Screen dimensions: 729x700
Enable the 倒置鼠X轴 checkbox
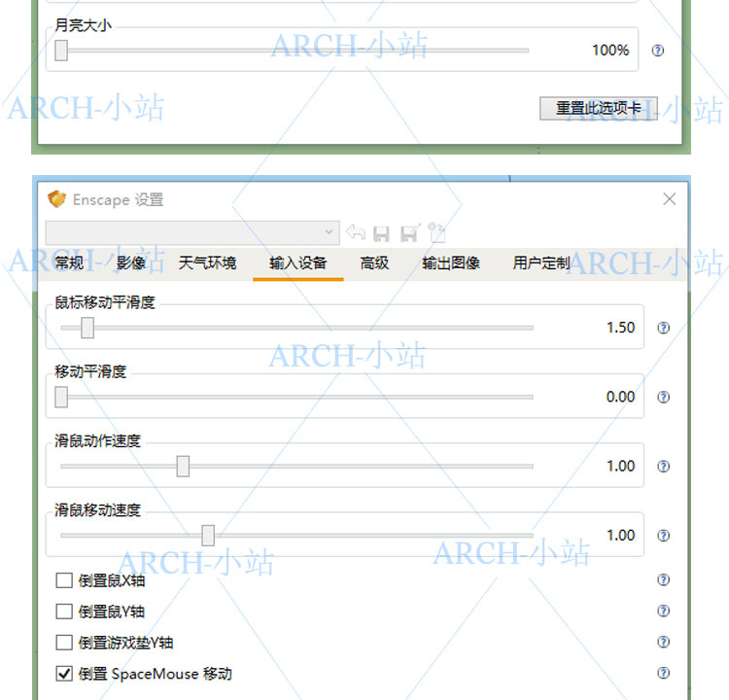click(x=64, y=580)
